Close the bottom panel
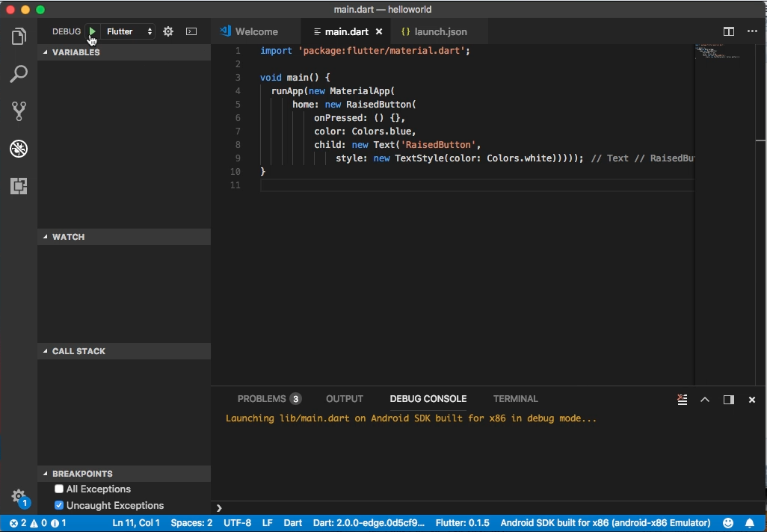 752,400
